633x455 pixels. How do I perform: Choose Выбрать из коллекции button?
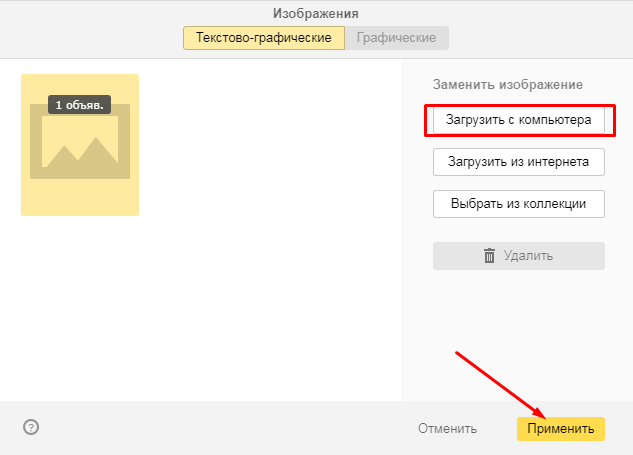click(x=519, y=204)
